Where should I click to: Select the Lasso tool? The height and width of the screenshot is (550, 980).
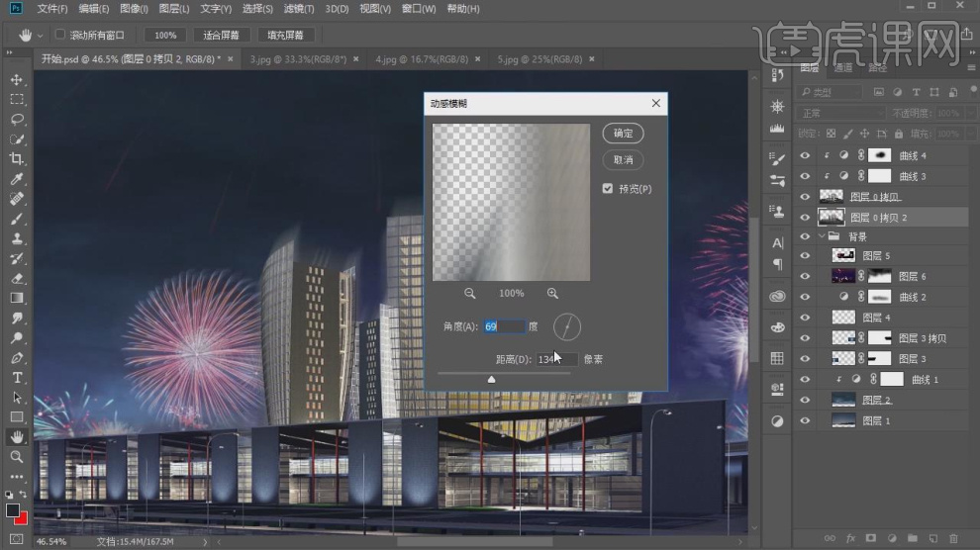(x=17, y=120)
